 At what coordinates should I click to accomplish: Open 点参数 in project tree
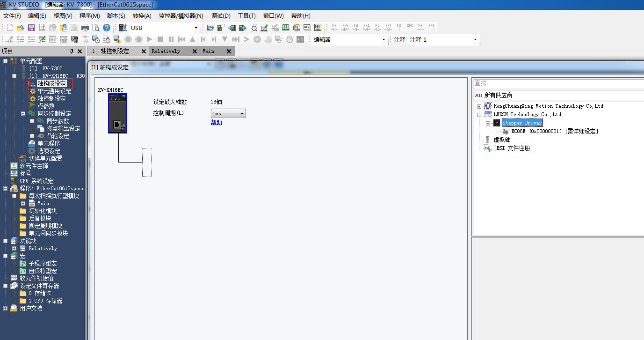click(46, 106)
